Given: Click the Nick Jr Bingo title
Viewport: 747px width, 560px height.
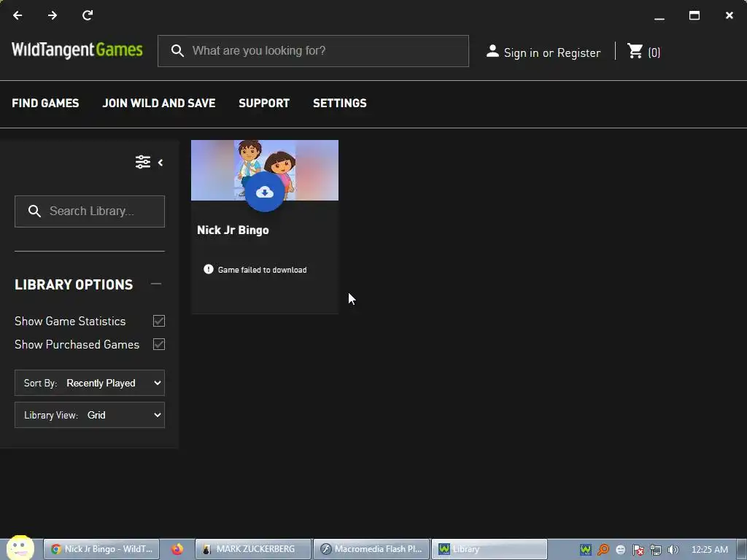Looking at the screenshot, I should [233, 230].
